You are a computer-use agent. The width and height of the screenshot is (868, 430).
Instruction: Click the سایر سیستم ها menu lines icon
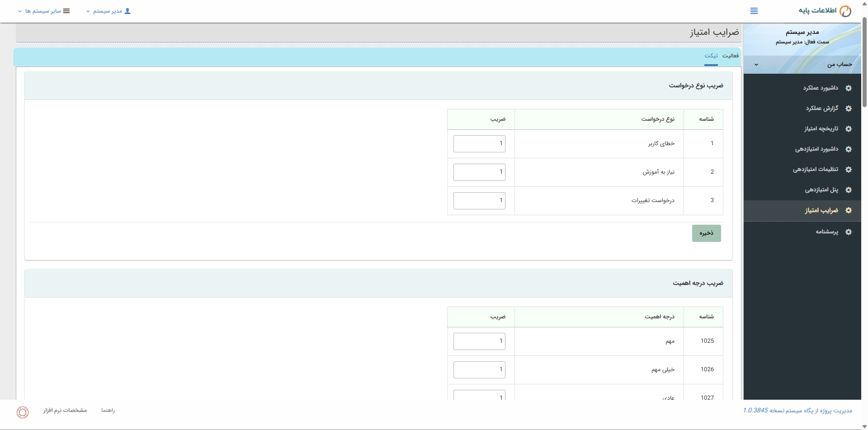point(66,11)
